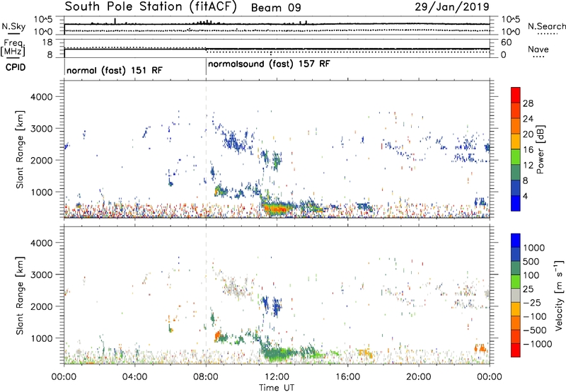Viewport: 566px width, 392px height.
Task: Click the 'CPID' row label
Action: click(x=16, y=67)
